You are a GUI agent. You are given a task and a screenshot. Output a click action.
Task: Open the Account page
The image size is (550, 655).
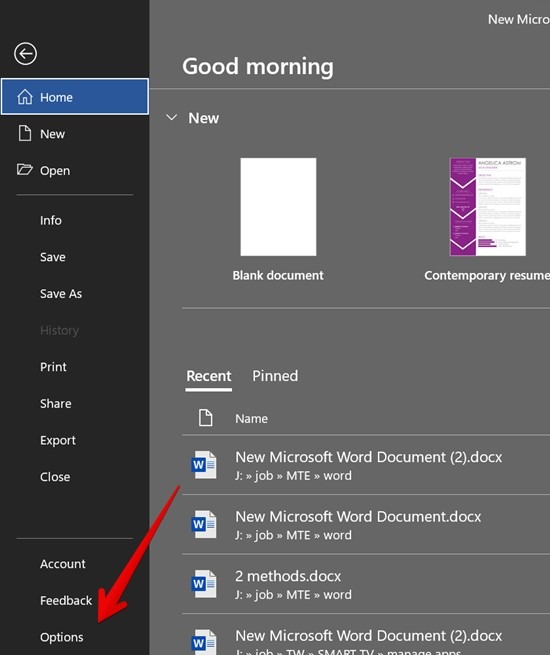63,564
